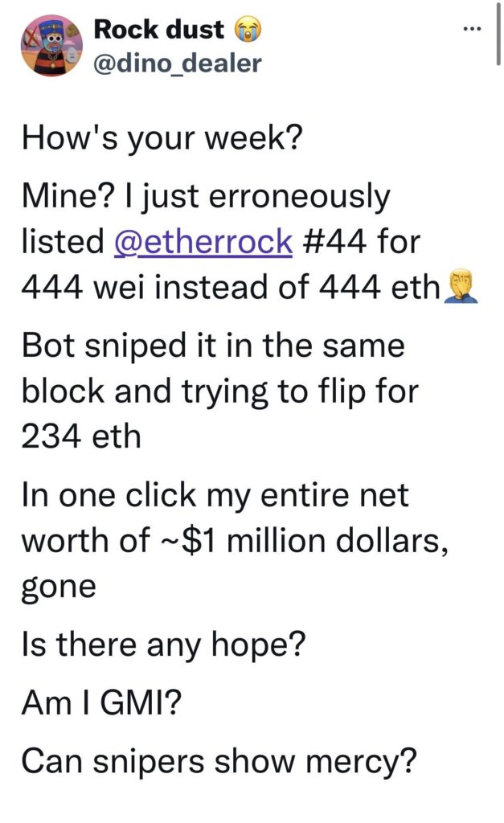504x823 pixels.
Task: Click the "Am I GMI?" line
Action: tap(101, 702)
